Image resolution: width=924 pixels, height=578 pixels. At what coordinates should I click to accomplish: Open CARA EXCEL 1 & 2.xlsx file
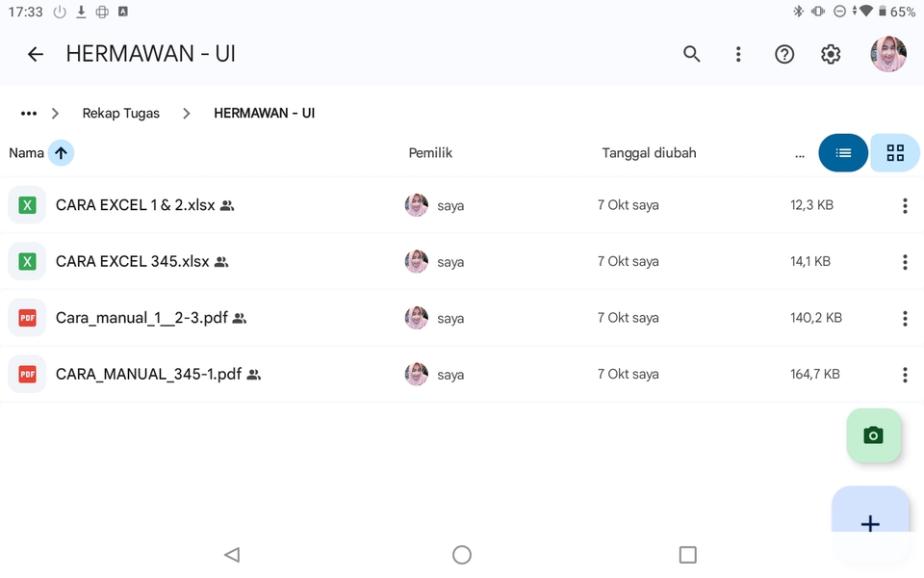coord(135,205)
